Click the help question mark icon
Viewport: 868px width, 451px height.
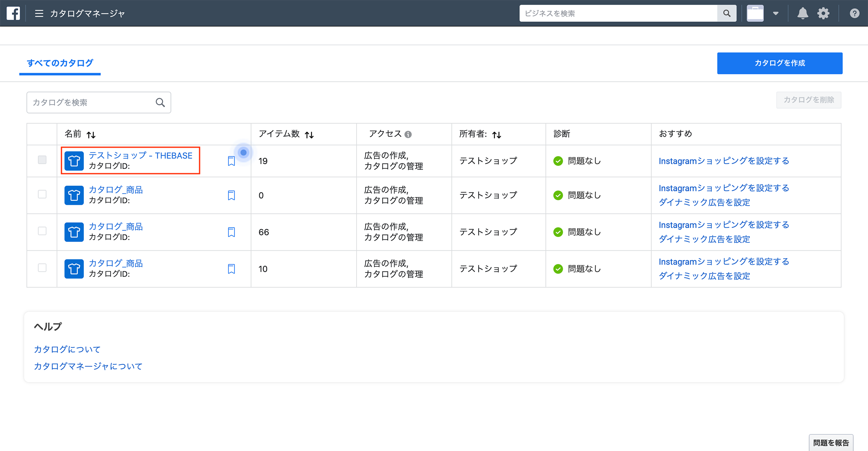854,14
